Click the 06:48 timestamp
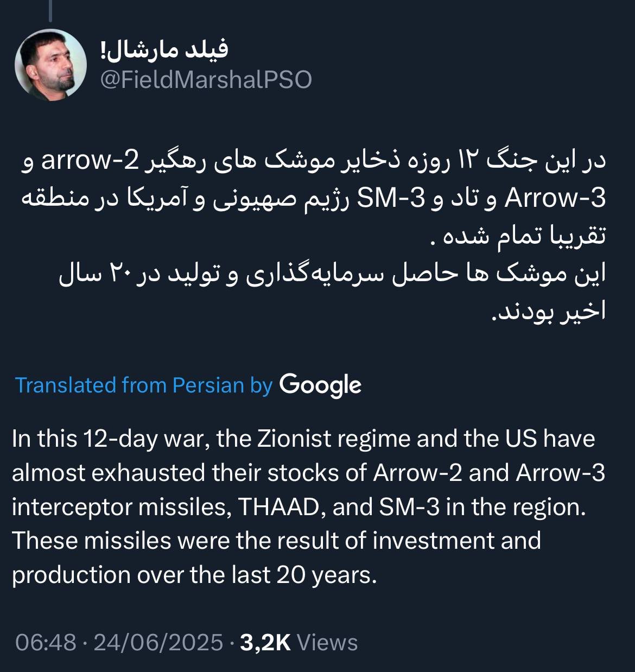 pos(46,642)
